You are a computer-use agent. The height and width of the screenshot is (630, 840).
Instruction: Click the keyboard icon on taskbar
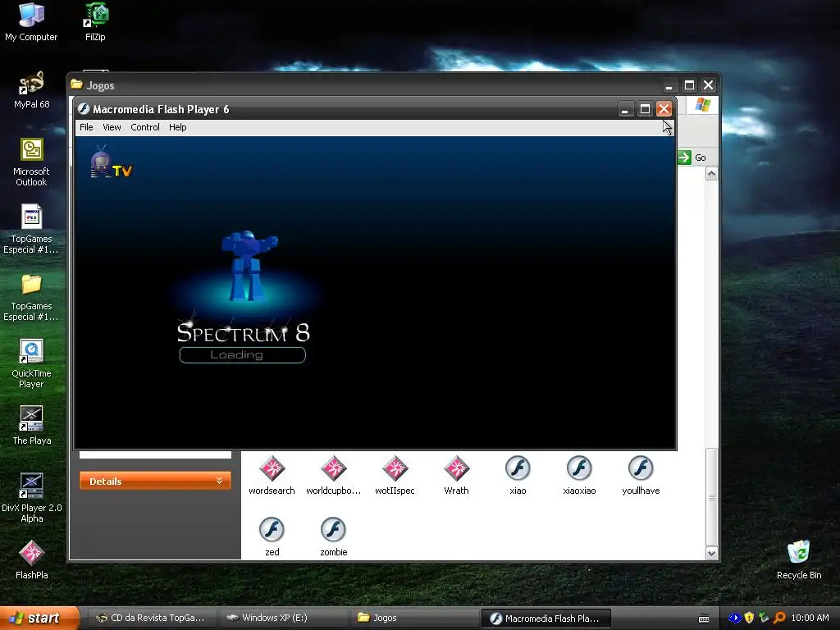704,619
